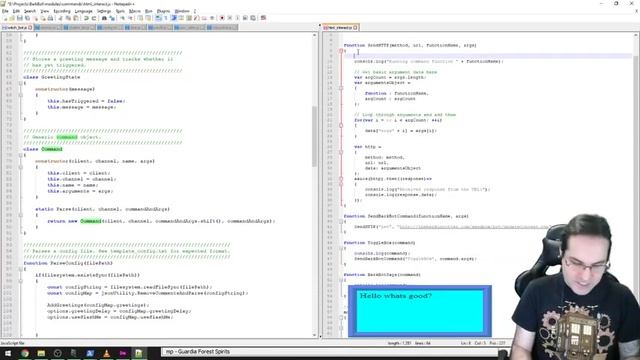Click the Save All toolbar icon
Screen dimensions: 640x360
pyautogui.click(x=27, y=18)
